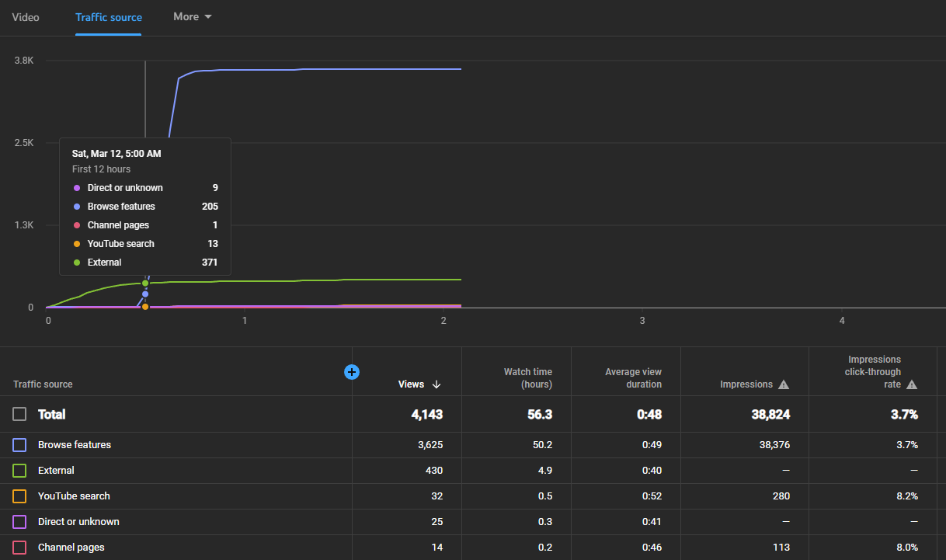Click the blue plus add-metric icon
Viewport: 946px width, 560px height.
(x=352, y=372)
